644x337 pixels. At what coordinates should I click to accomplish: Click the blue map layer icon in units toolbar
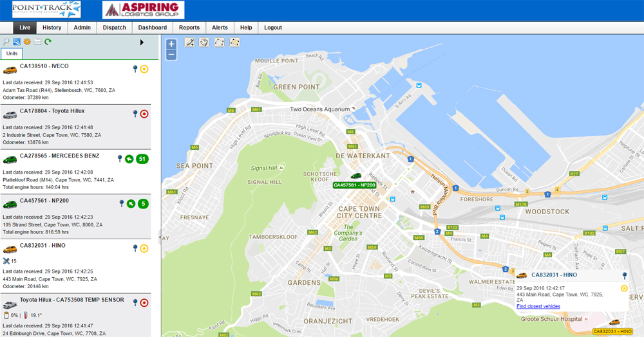click(17, 42)
